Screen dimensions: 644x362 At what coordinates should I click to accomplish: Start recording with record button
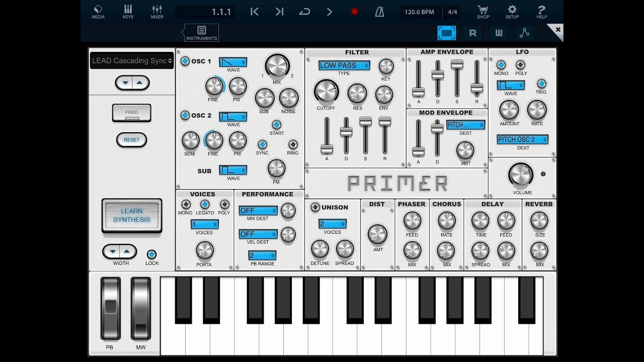pyautogui.click(x=354, y=12)
